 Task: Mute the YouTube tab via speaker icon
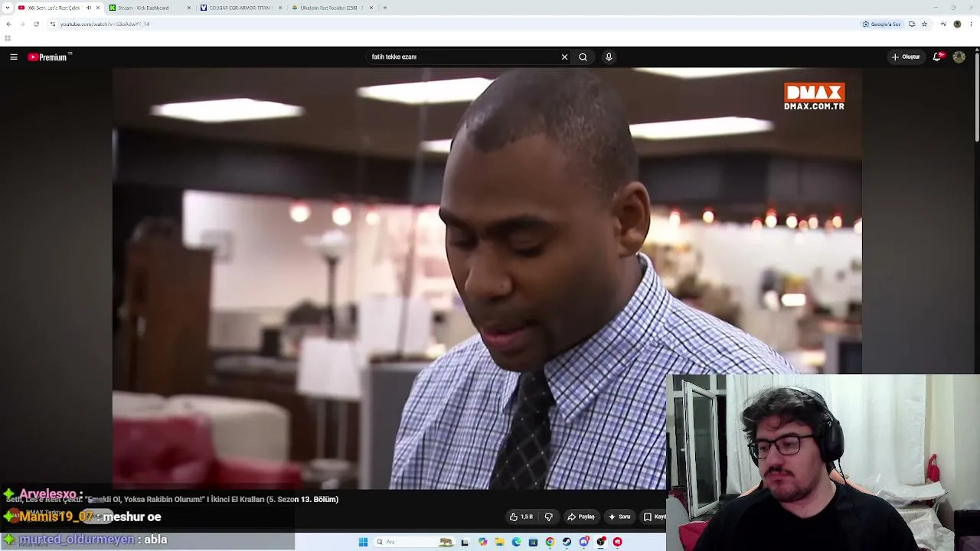coord(88,8)
